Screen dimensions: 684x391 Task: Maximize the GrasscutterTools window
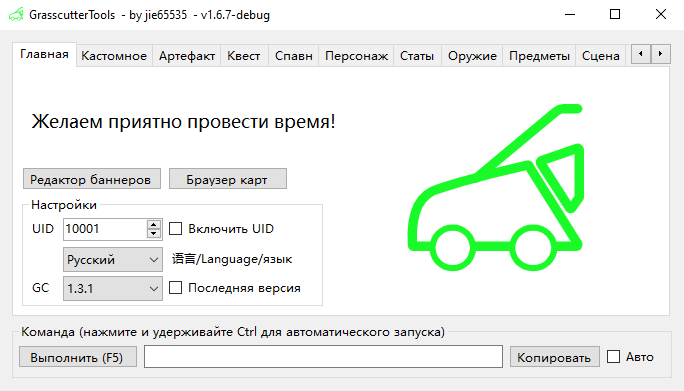[615, 14]
